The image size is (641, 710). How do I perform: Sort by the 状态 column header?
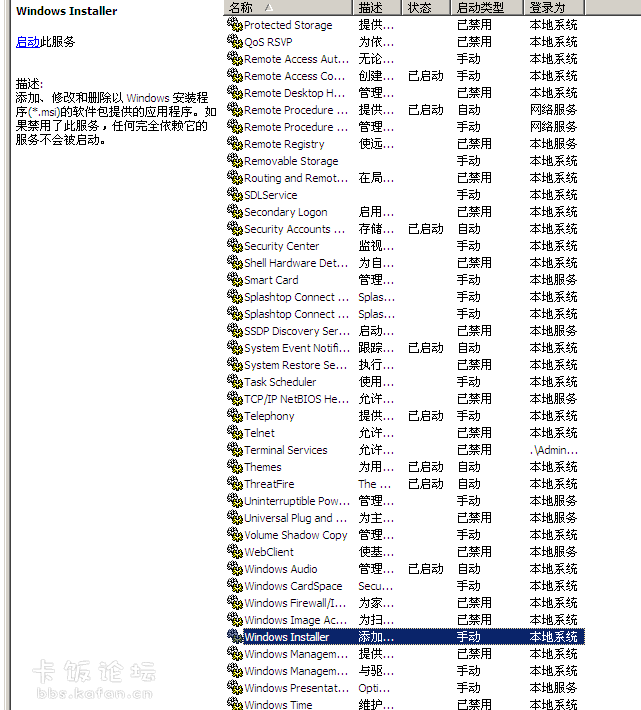tap(426, 7)
